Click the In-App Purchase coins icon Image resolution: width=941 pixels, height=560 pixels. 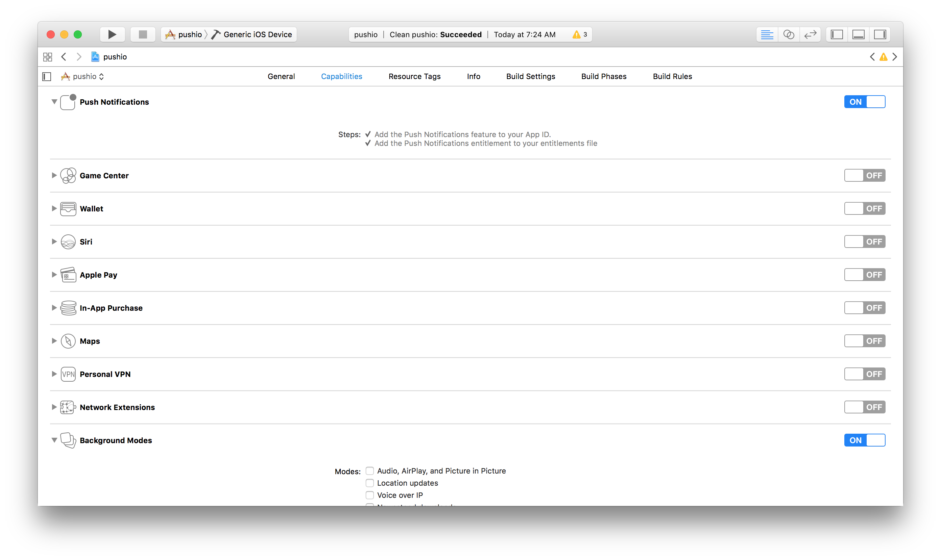click(x=68, y=308)
